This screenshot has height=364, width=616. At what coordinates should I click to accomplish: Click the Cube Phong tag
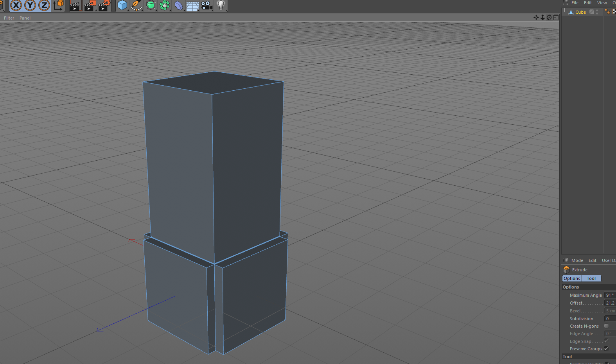pyautogui.click(x=607, y=12)
